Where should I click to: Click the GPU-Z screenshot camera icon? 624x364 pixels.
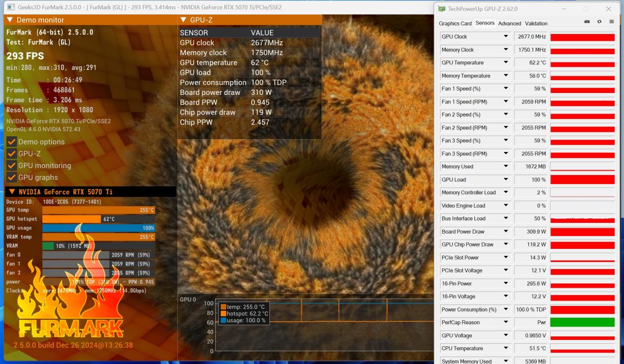(x=587, y=22)
